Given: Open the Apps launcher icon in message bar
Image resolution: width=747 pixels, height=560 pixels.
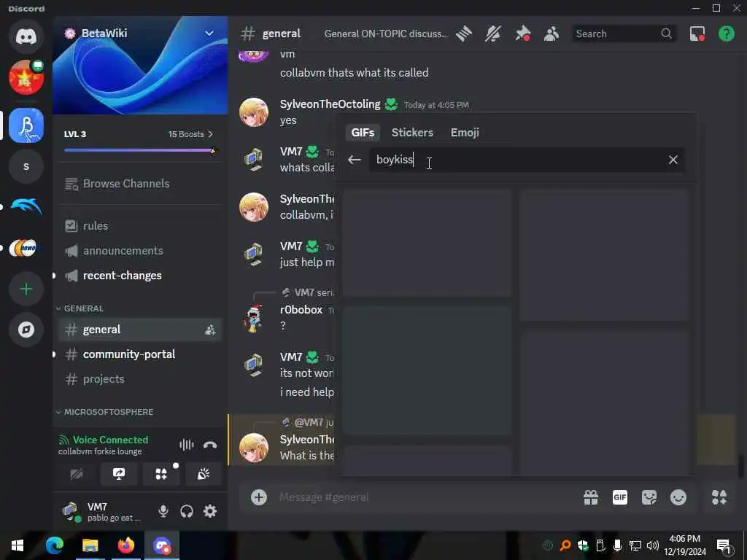Looking at the screenshot, I should [719, 497].
